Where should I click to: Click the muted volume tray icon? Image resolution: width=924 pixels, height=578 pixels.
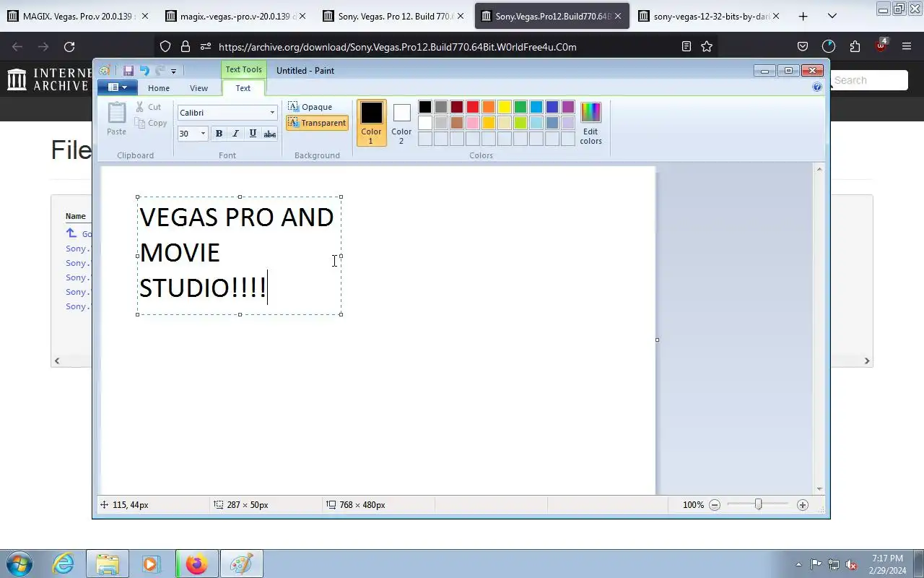pyautogui.click(x=852, y=564)
